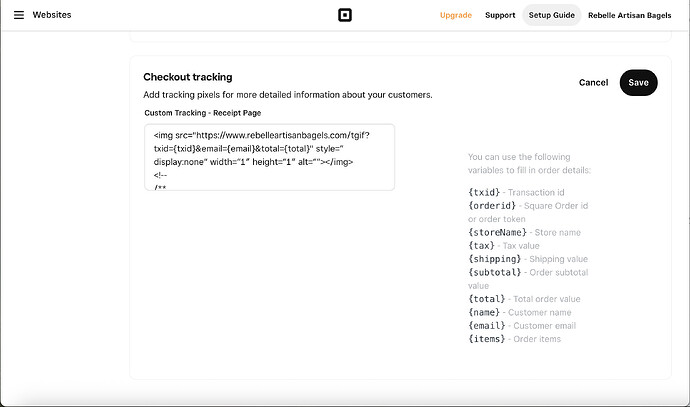Go to the Websites section
Screen dimensions: 690x407
(52, 15)
